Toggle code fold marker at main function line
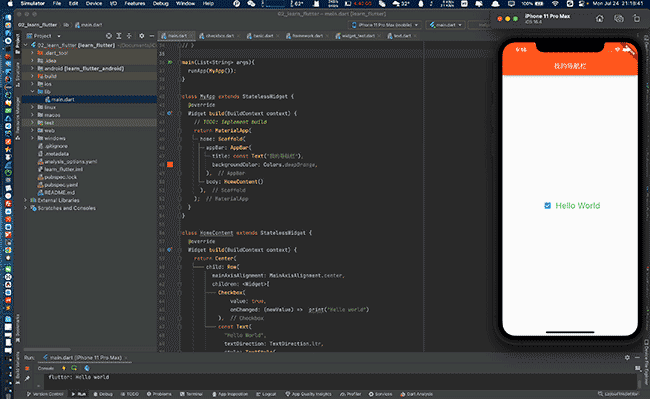This screenshot has height=399, width=650. tap(180, 62)
